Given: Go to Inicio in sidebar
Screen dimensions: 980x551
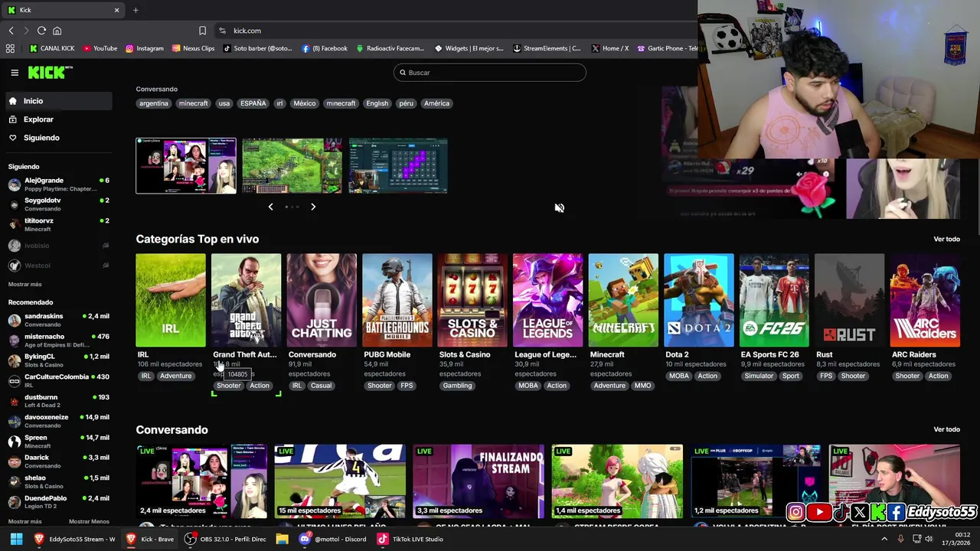Looking at the screenshot, I should [x=58, y=101].
